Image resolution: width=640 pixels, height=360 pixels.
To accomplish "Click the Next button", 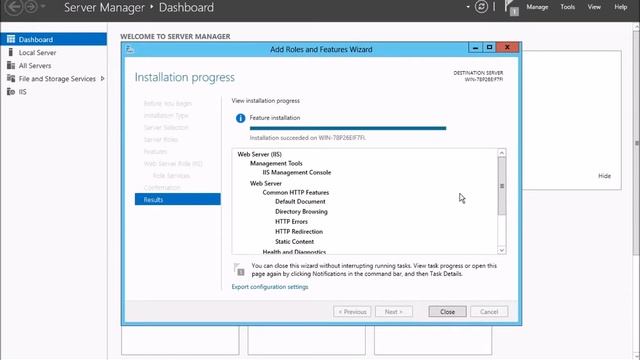I will pos(394,311).
